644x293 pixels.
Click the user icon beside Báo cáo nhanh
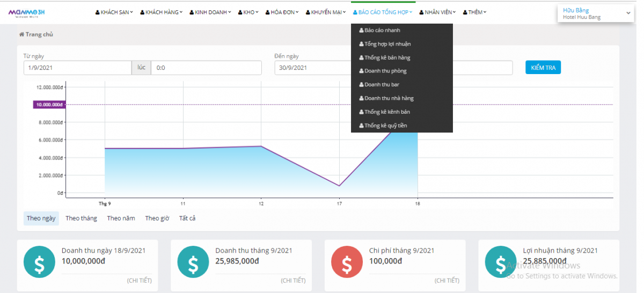[x=361, y=31]
